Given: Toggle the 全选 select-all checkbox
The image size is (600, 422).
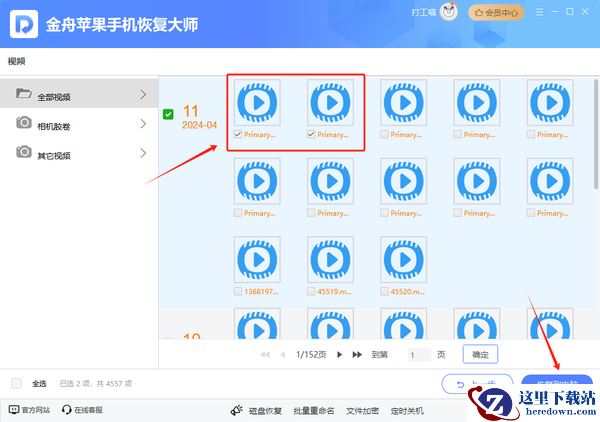Looking at the screenshot, I should pos(16,383).
